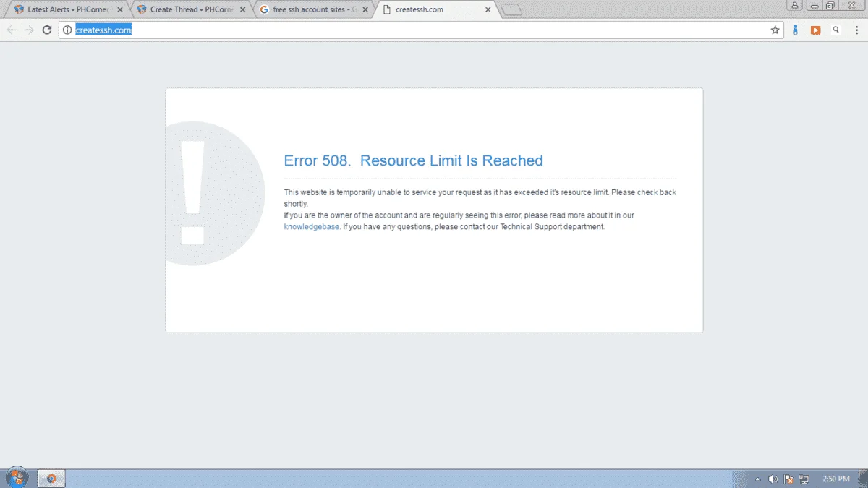Close the free ssh account sites tab

tap(365, 9)
